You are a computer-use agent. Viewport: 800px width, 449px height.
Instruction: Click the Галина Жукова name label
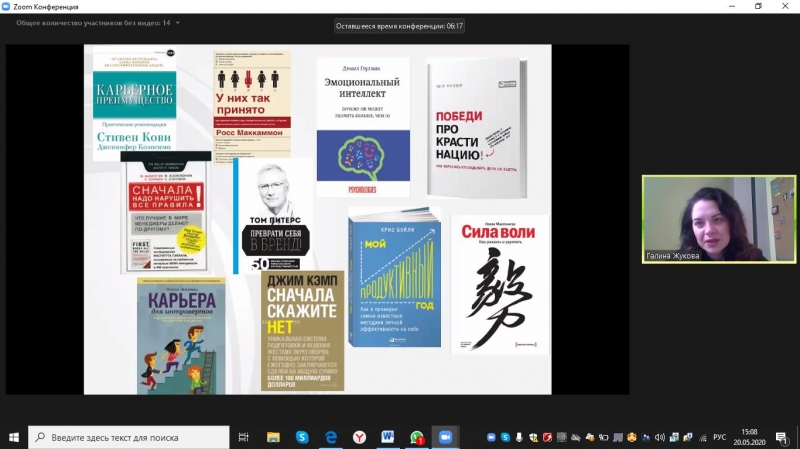[672, 256]
